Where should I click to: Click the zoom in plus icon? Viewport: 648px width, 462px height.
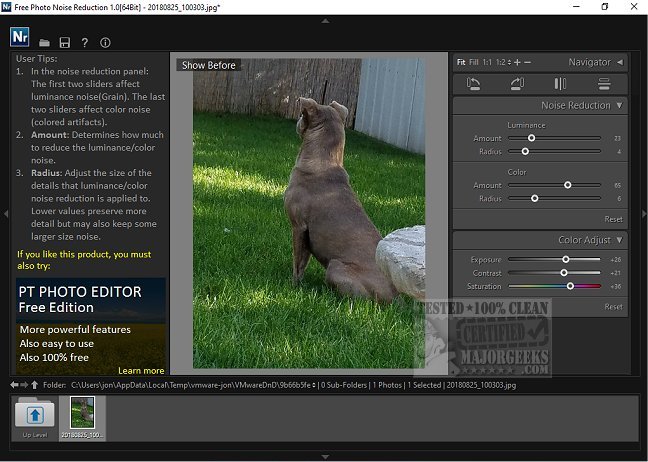click(517, 62)
